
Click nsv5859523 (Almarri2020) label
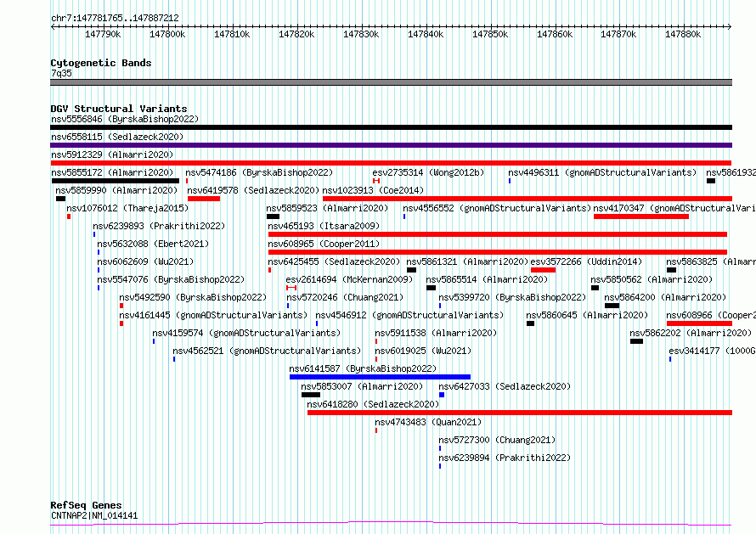pyautogui.click(x=327, y=208)
